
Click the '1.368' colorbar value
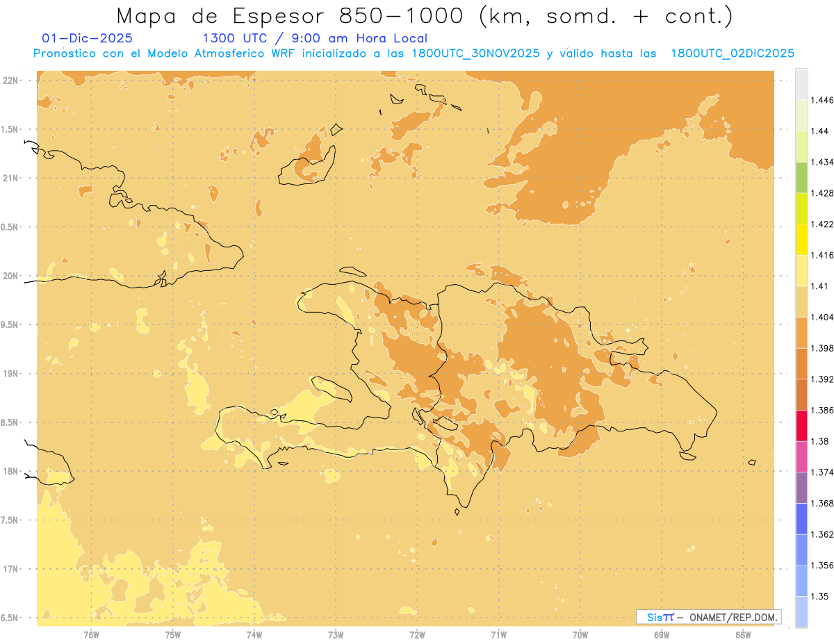(822, 503)
